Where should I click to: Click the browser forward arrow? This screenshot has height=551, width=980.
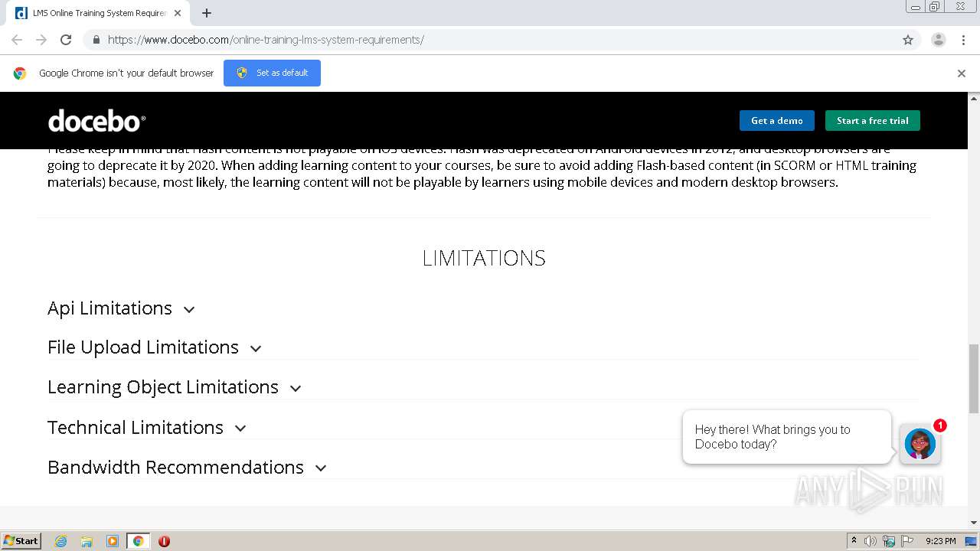(41, 40)
